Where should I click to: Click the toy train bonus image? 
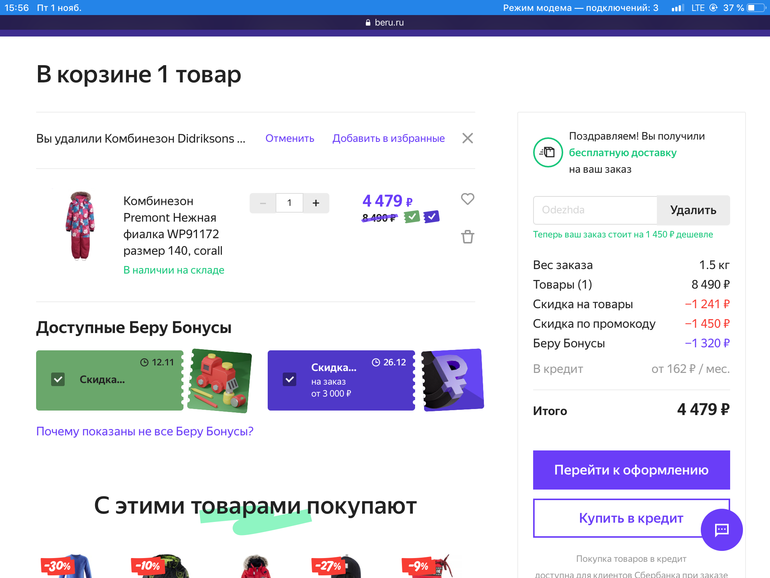click(x=219, y=380)
